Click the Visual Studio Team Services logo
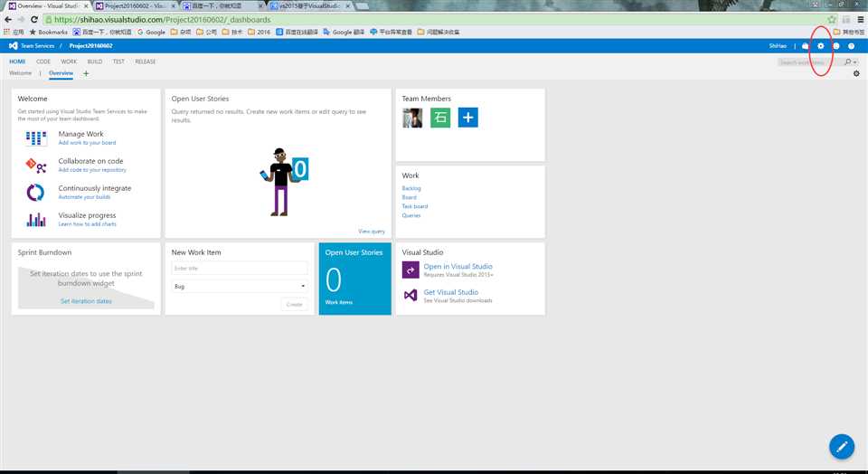 14,46
